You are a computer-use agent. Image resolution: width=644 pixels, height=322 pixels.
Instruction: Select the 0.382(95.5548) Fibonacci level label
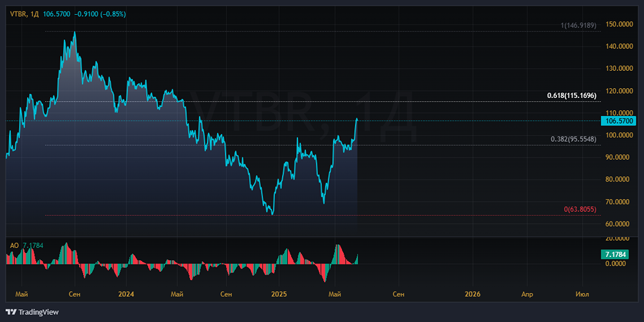tap(573, 139)
